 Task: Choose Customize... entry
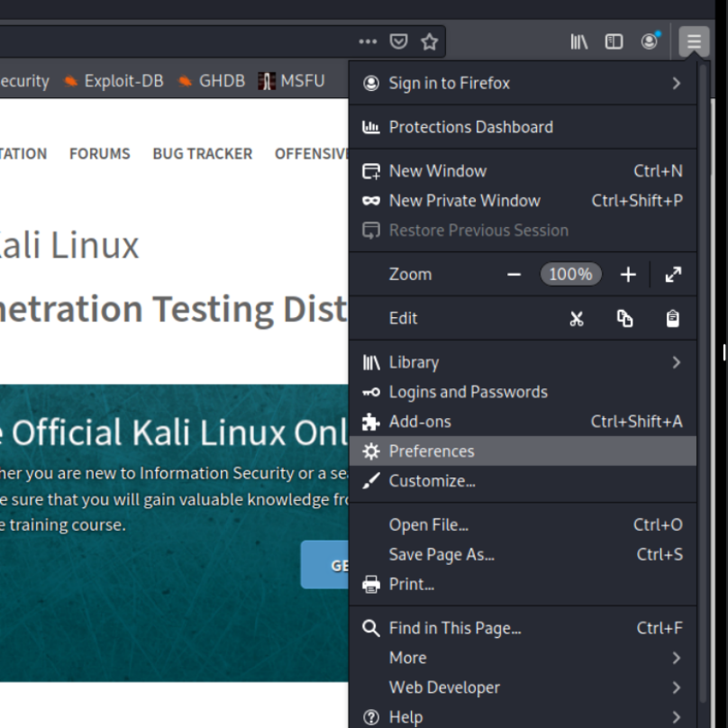[x=523, y=481]
